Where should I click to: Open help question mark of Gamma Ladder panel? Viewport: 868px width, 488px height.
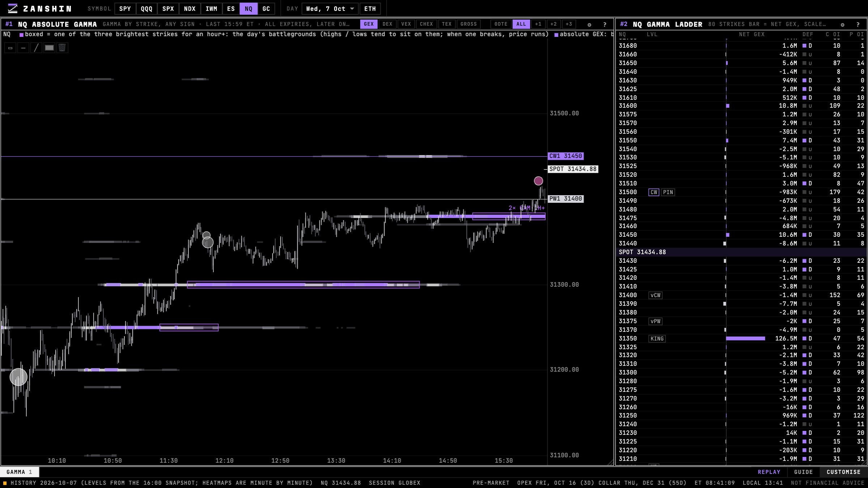858,25
